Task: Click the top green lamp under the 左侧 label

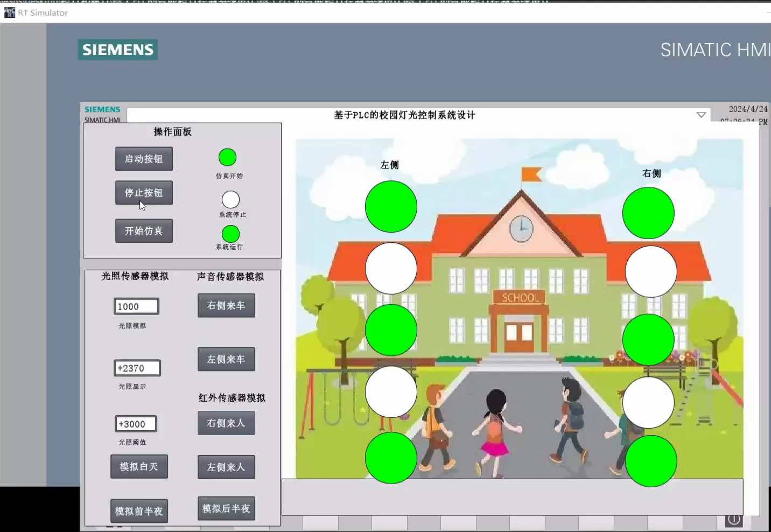Action: tap(390, 206)
